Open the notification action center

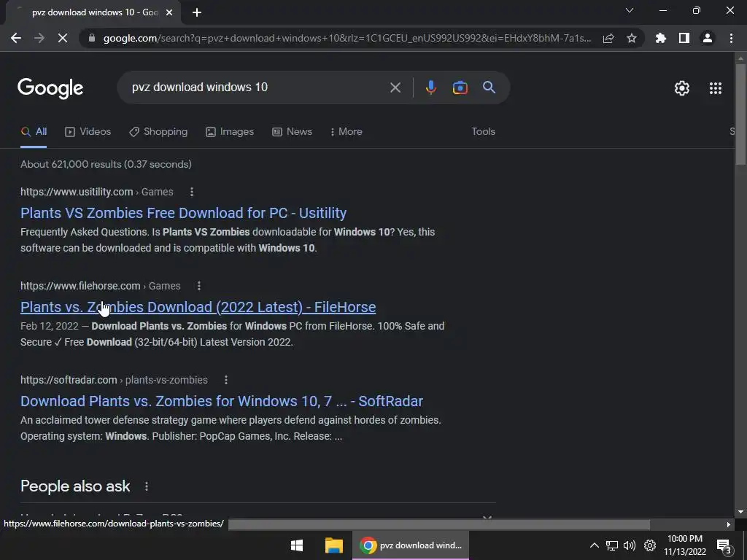coord(724,546)
